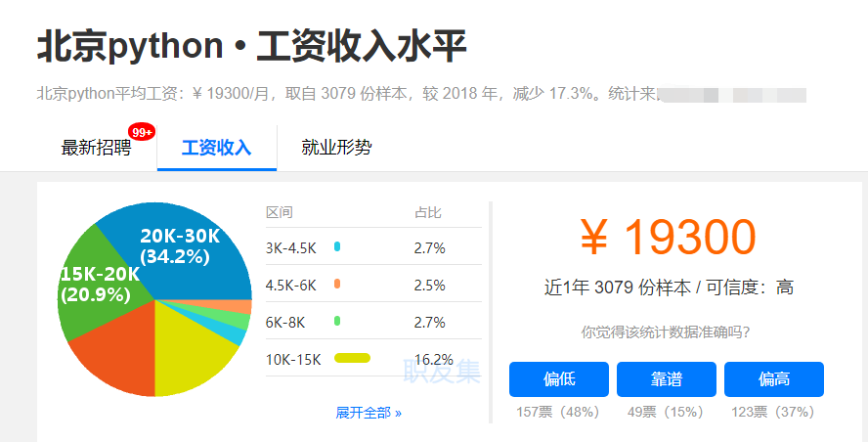
Task: Select the 10K-15K range label
Action: [293, 360]
